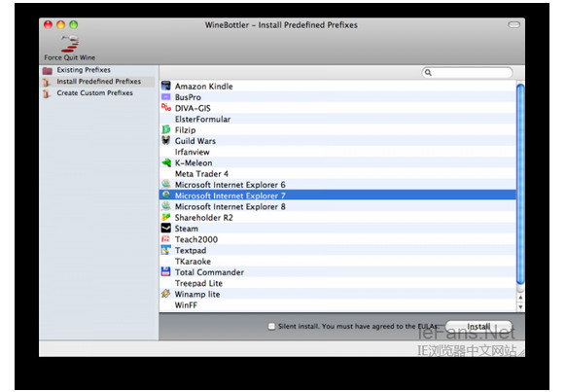Click the Force Quit Wine toolbar icon
The height and width of the screenshot is (392, 566).
70,44
